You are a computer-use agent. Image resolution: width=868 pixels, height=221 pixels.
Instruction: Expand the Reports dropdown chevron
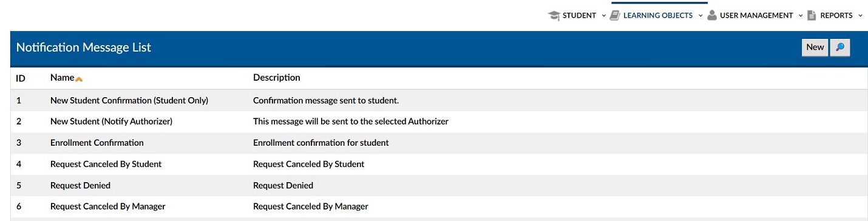point(860,16)
